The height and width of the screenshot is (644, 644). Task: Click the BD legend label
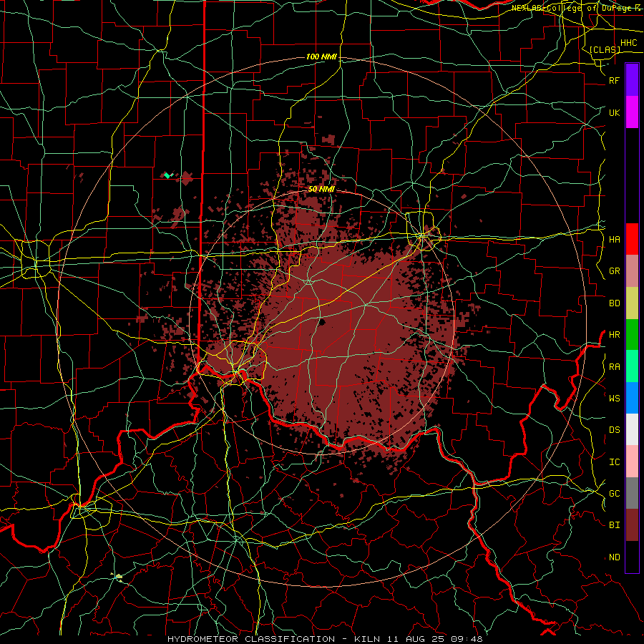click(614, 303)
